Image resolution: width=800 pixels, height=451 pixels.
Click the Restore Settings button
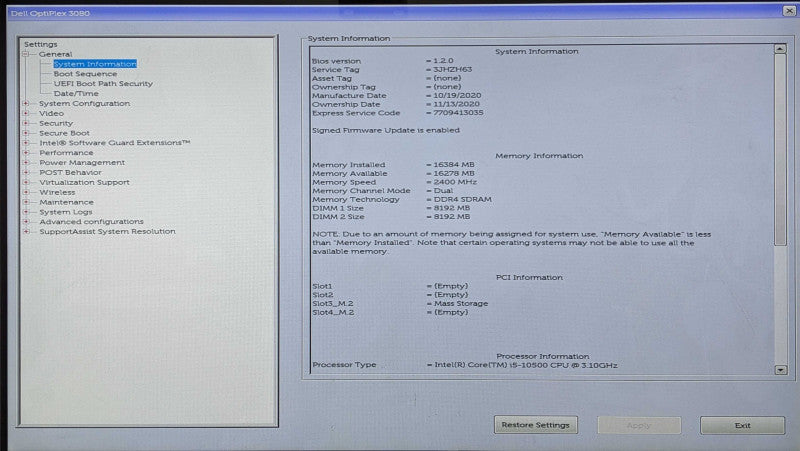tap(536, 425)
